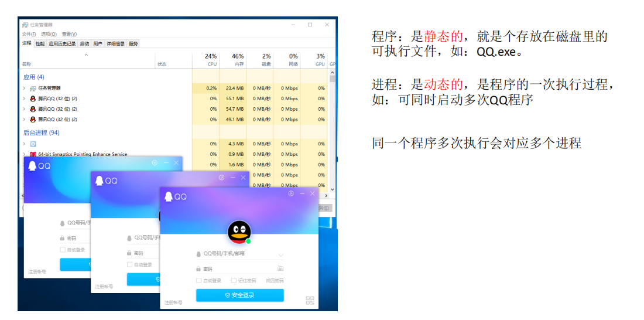
Task: Expand the 腾讯QQ row using 49.1 MB
Action: pos(24,120)
